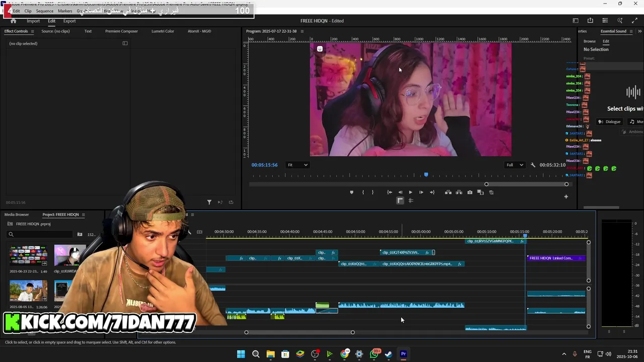Select clip_01K0QQ91AKXPKNCB248GRKPFPS.mp4 timeline clip
The image size is (644, 362).
click(x=422, y=264)
